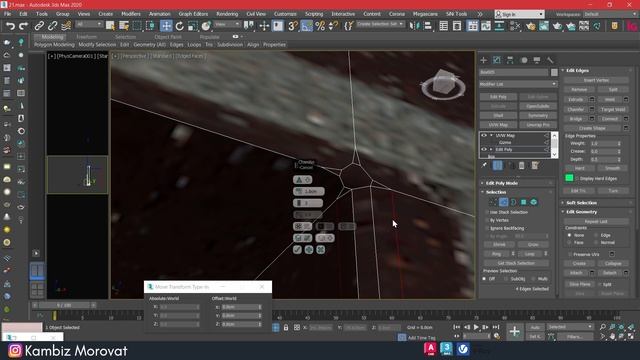Viewport: 640px width, 360px height.
Task: Open Create Selection Set dropdown
Action: pyautogui.click(x=380, y=24)
